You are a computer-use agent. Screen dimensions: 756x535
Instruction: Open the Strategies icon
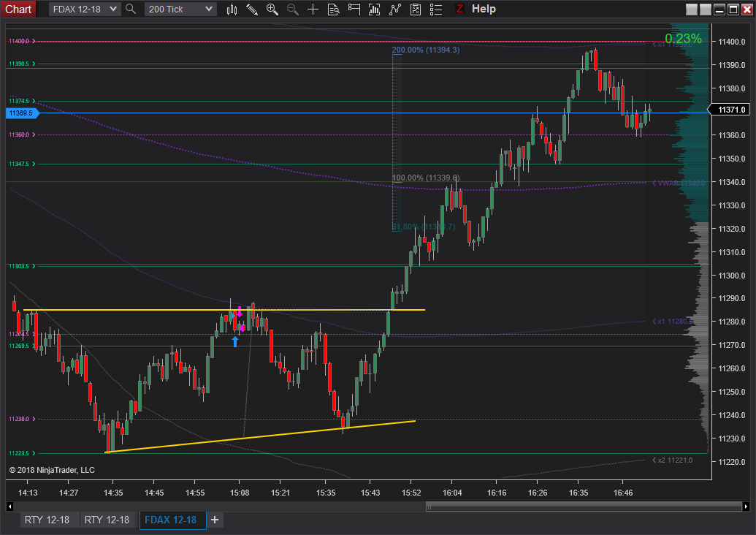(x=416, y=10)
